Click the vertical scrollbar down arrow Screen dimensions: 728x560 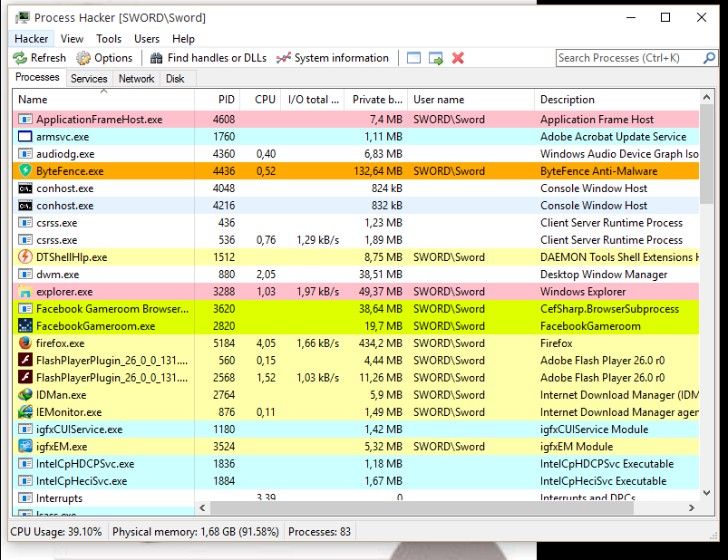[706, 493]
